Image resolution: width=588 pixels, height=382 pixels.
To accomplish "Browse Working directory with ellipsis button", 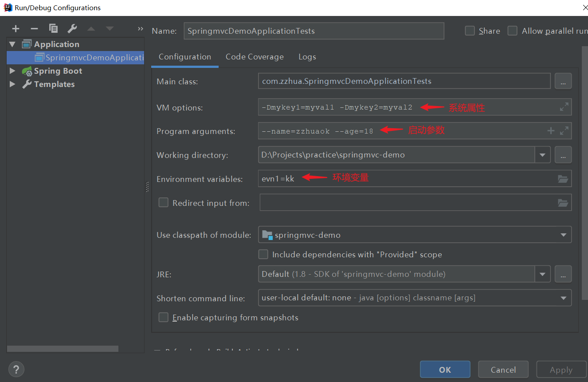I will (x=563, y=155).
